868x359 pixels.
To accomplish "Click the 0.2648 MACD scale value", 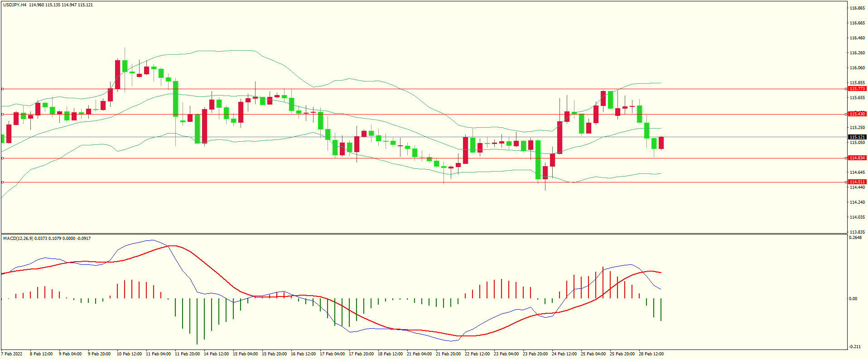I will pyautogui.click(x=856, y=238).
